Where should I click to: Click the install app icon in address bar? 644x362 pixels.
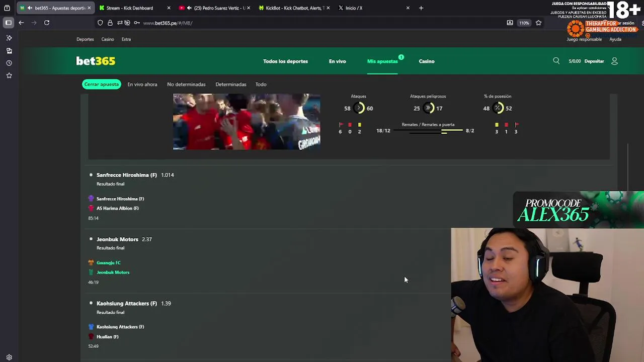[510, 23]
